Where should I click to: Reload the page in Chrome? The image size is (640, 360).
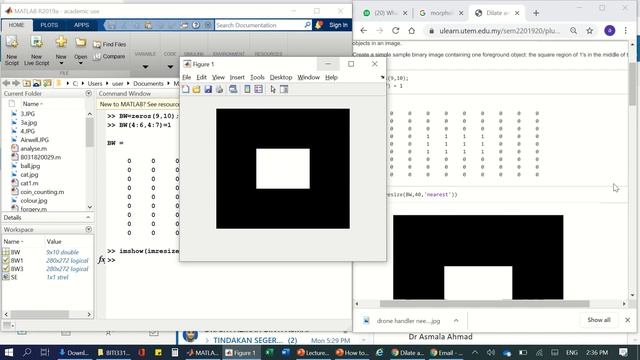pos(396,31)
